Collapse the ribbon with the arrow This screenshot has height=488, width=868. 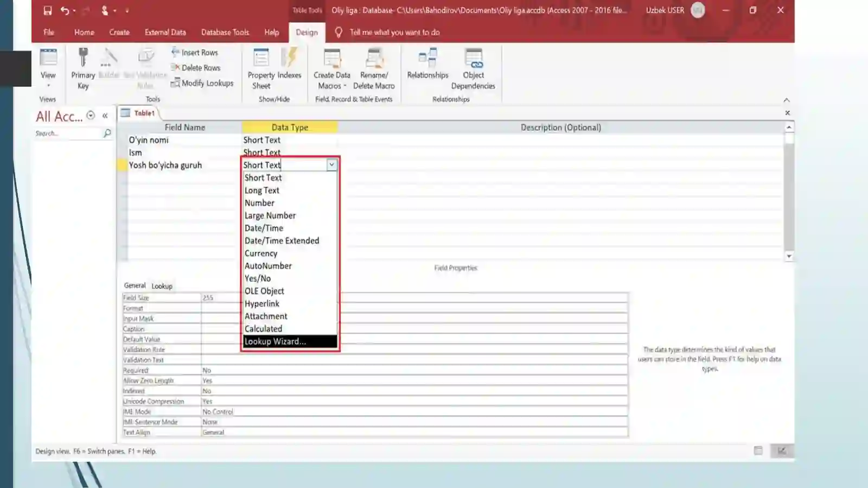[787, 100]
